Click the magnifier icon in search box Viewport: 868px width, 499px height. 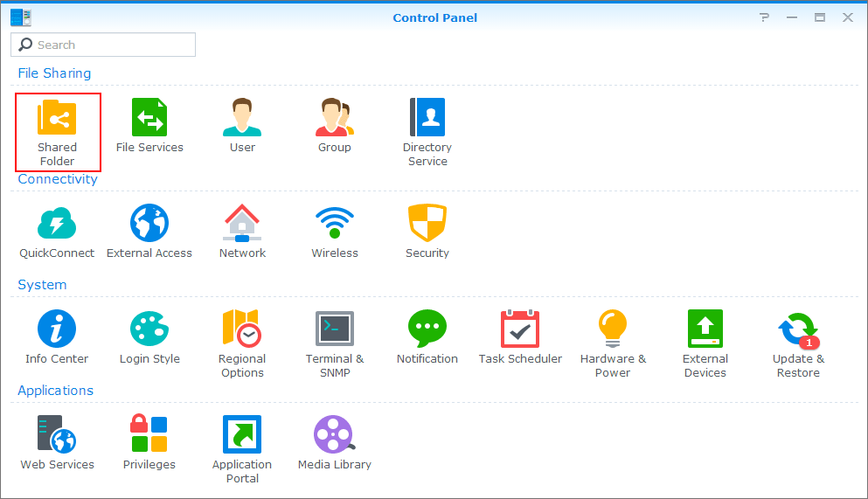[25, 45]
